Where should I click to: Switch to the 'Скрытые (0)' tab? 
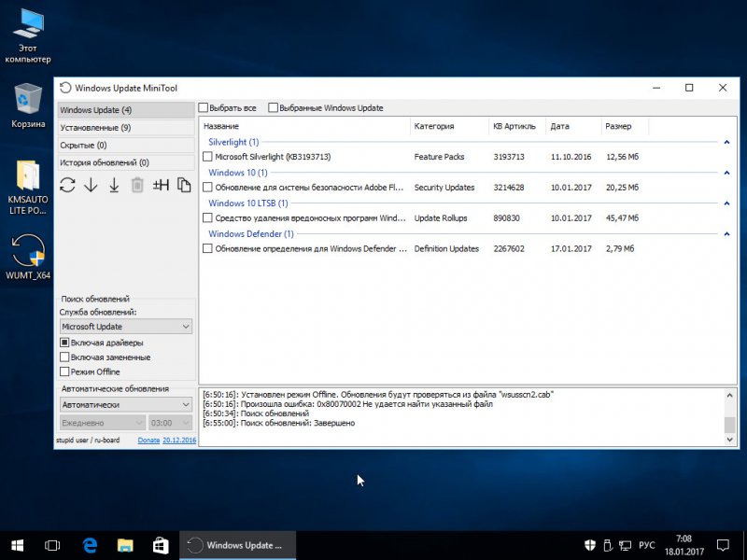click(x=126, y=146)
